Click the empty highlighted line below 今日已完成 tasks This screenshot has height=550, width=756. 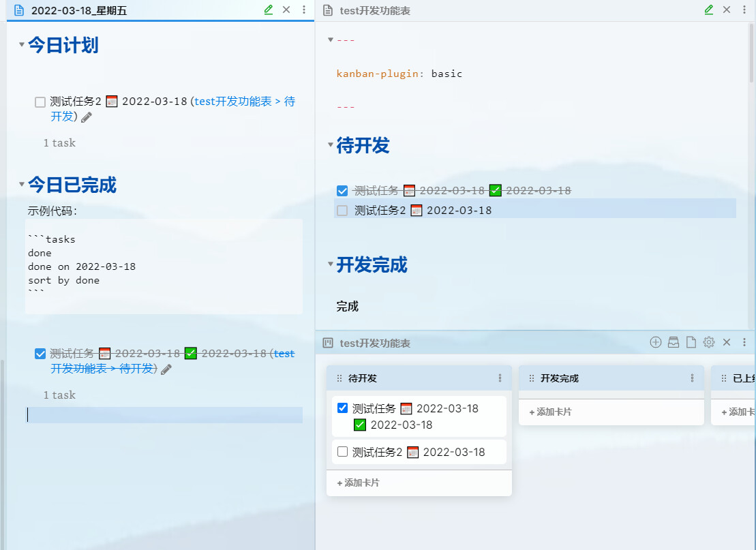[164, 415]
